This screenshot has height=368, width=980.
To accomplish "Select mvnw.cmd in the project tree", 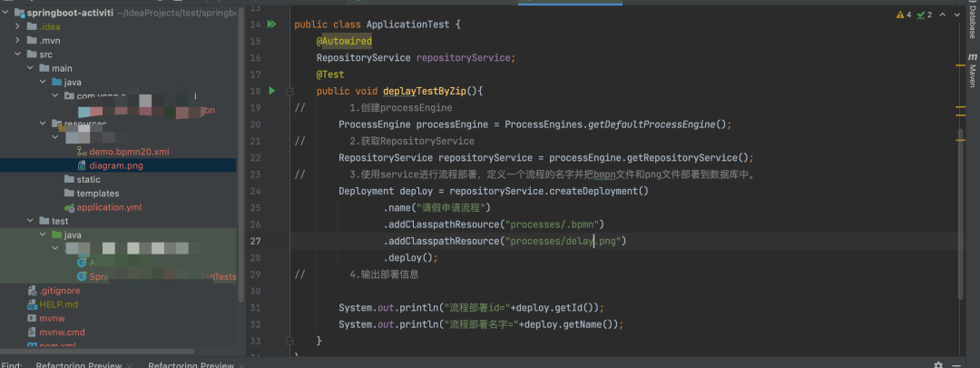I will point(62,333).
